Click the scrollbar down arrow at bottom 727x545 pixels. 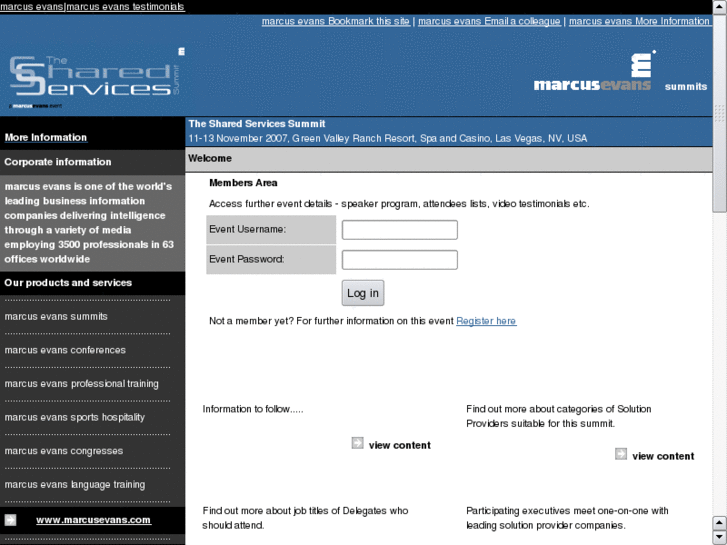720,537
